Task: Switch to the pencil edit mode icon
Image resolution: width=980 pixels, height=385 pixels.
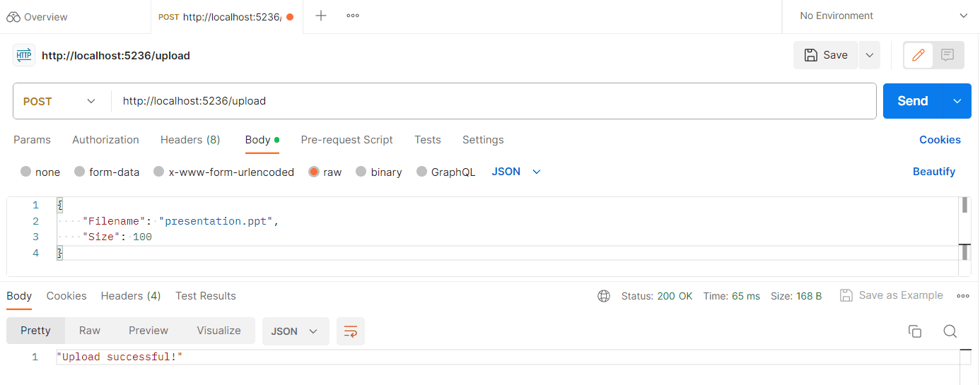Action: pos(918,55)
